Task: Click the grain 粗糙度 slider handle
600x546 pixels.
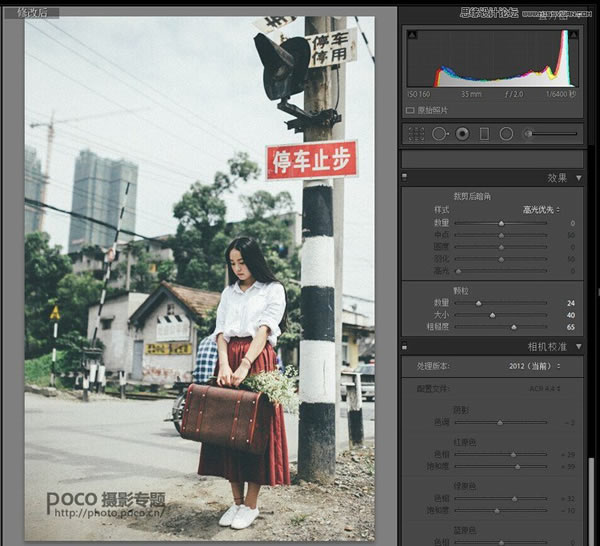Action: point(514,327)
